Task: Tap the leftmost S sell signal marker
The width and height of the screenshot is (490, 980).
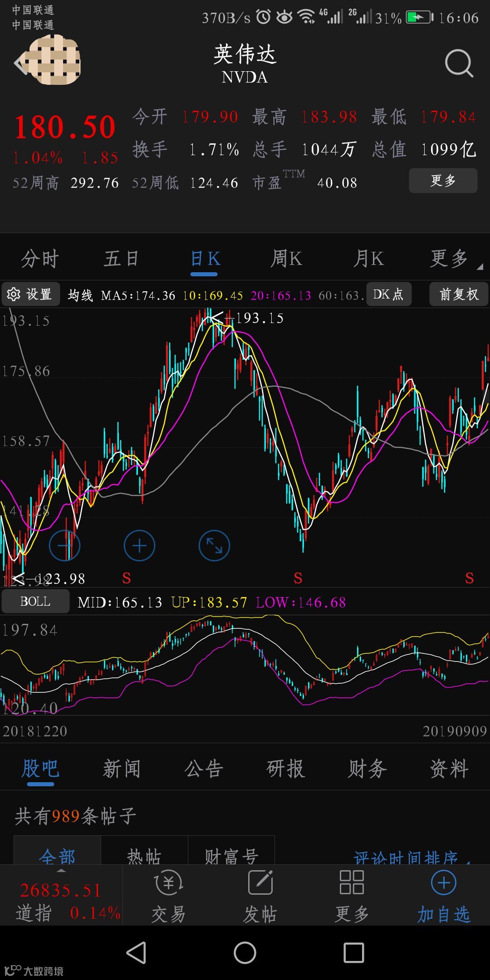Action: click(x=127, y=578)
